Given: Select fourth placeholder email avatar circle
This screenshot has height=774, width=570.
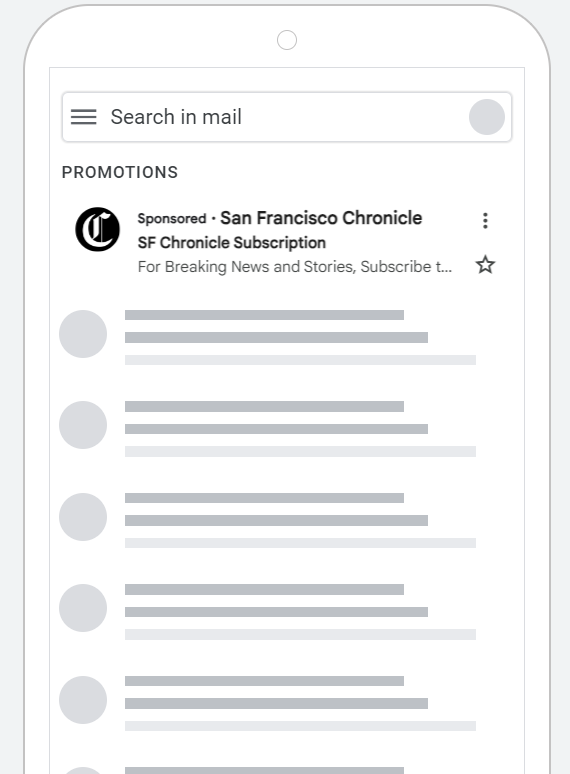Looking at the screenshot, I should (x=83, y=608).
